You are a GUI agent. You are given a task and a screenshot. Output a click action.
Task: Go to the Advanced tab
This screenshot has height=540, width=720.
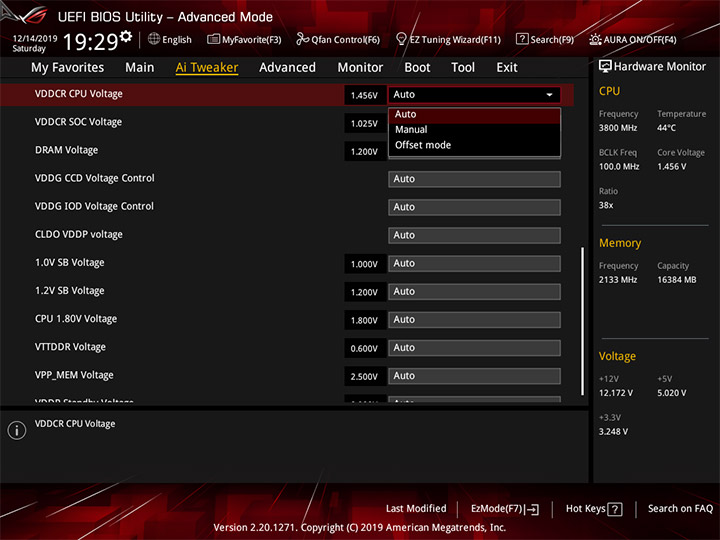coord(287,68)
